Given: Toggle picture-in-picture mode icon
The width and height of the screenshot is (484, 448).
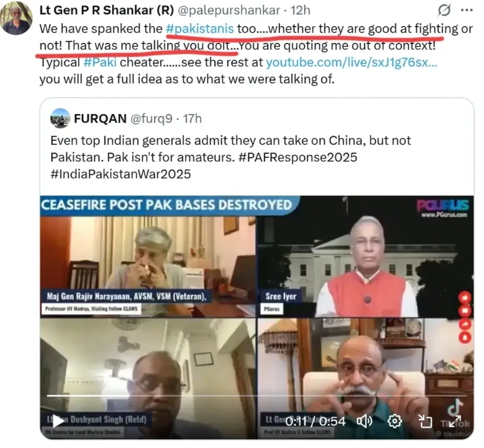Looking at the screenshot, I should (x=425, y=421).
